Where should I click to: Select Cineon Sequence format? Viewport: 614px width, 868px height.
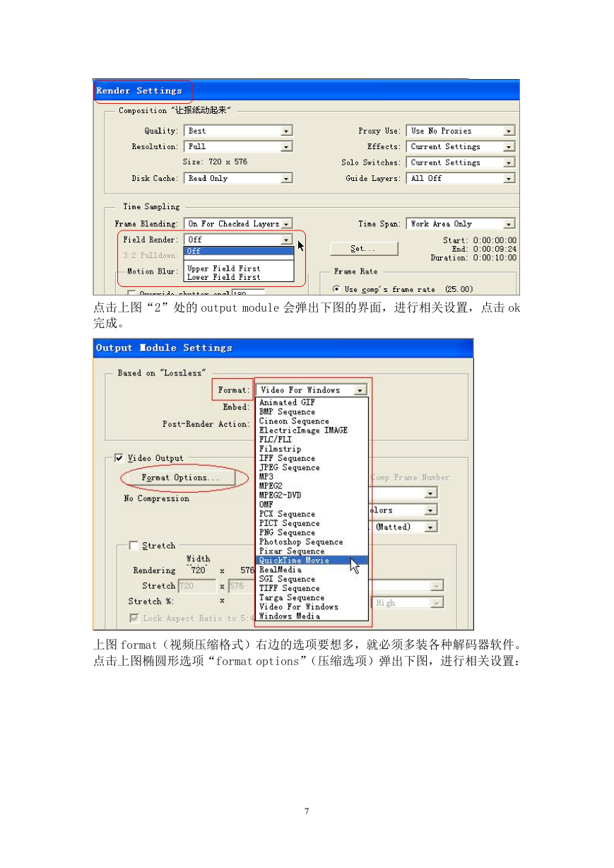point(312,421)
